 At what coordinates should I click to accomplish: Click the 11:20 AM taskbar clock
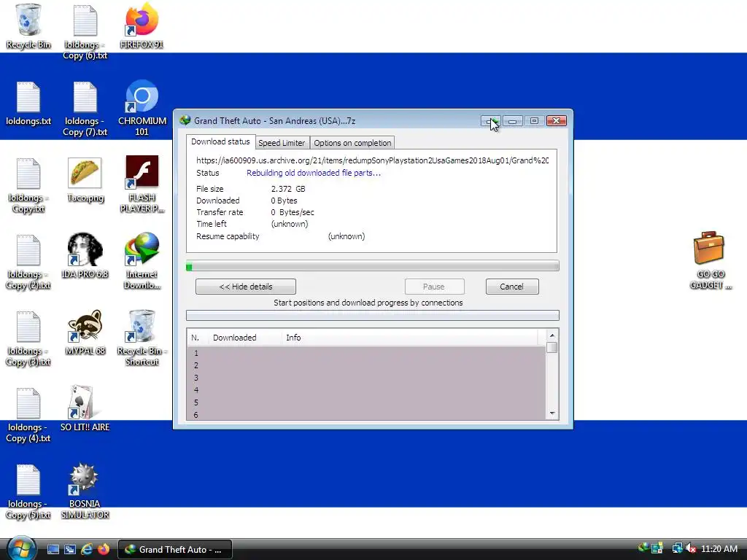pyautogui.click(x=719, y=549)
